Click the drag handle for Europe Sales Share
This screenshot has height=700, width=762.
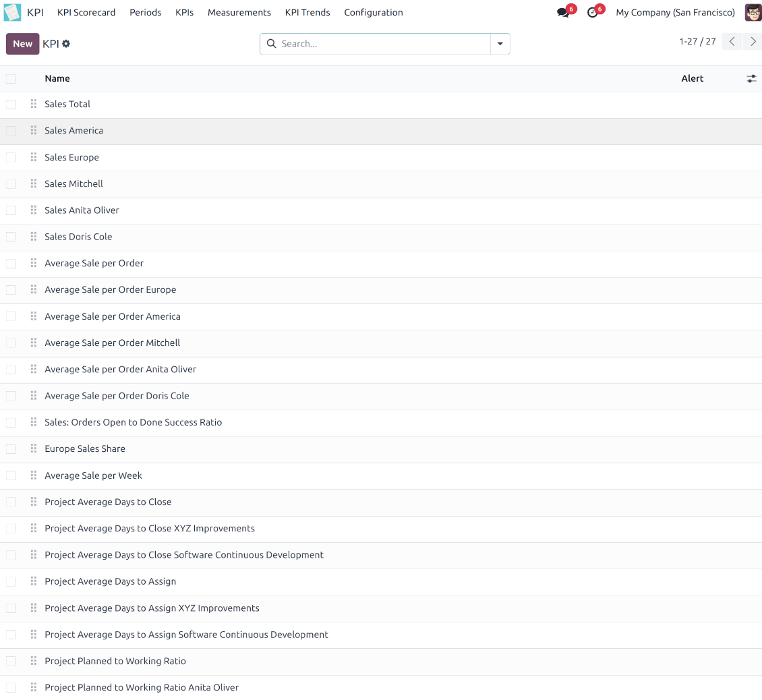click(34, 448)
